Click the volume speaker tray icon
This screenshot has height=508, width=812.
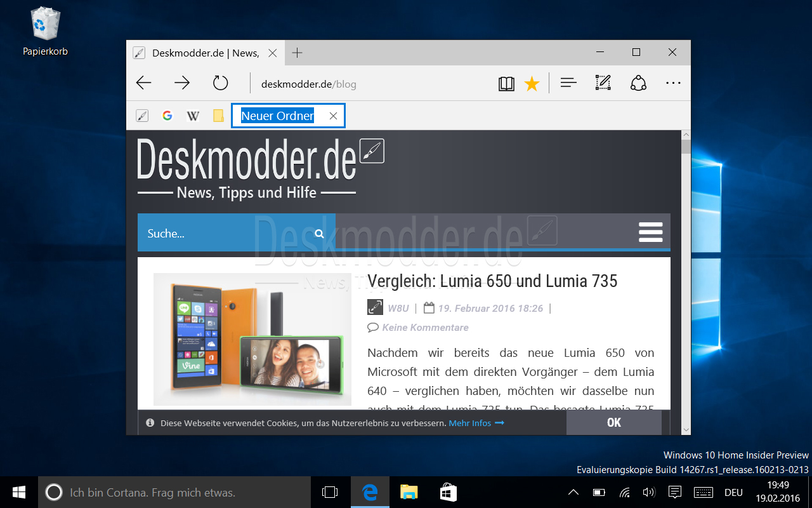[x=649, y=492]
